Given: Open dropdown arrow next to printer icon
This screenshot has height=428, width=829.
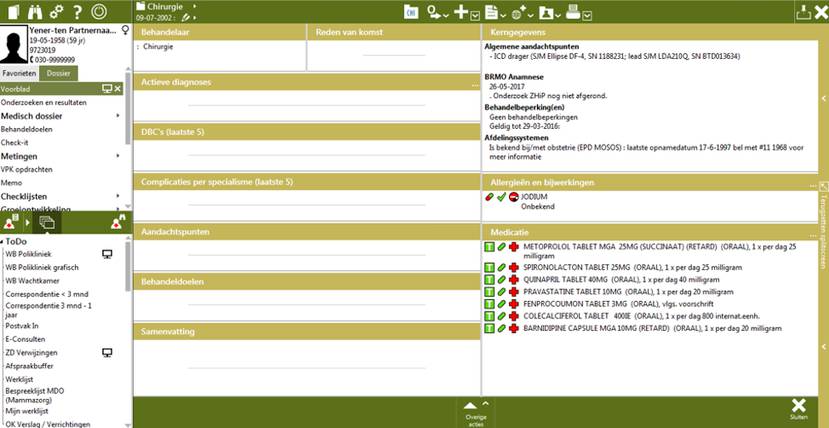Looking at the screenshot, I should point(586,13).
